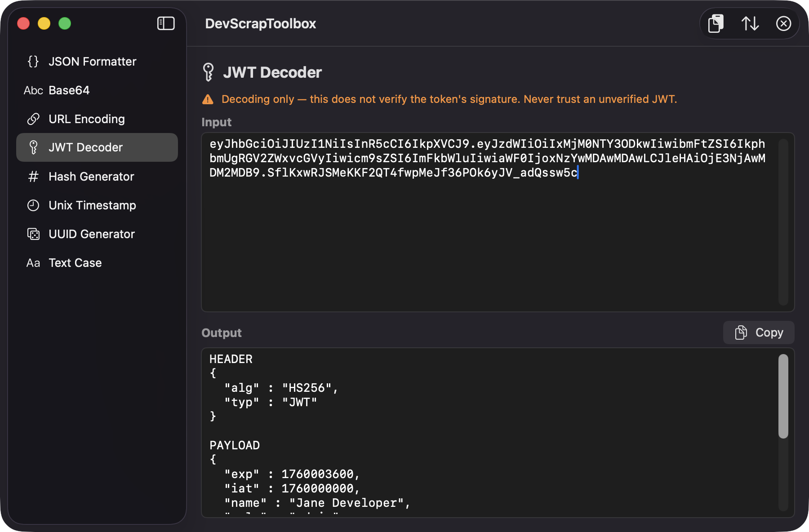
Task: Click the curly braces icon for JSON Formatter
Action: 33,62
